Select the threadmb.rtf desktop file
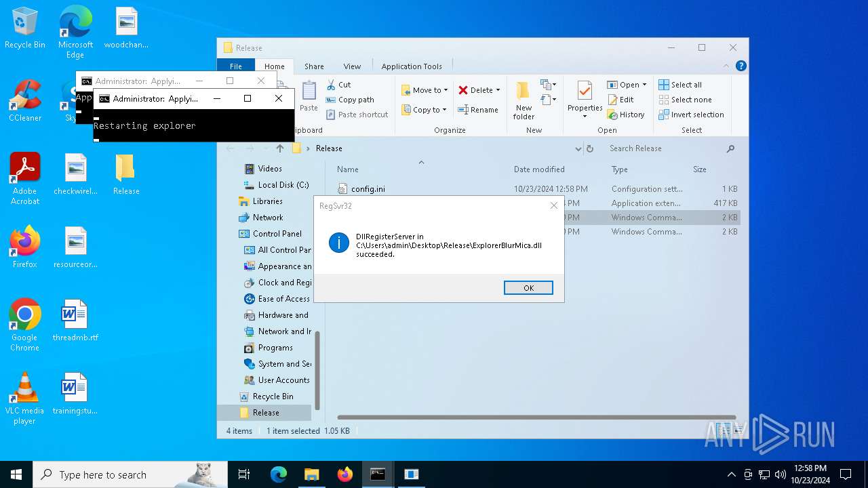The width and height of the screenshot is (868, 488). pos(75,320)
